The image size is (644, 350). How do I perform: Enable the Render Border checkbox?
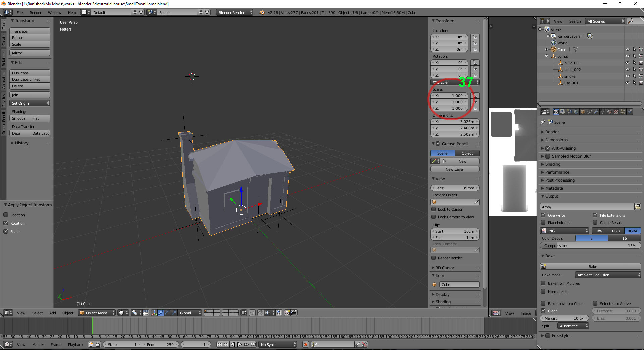434,258
